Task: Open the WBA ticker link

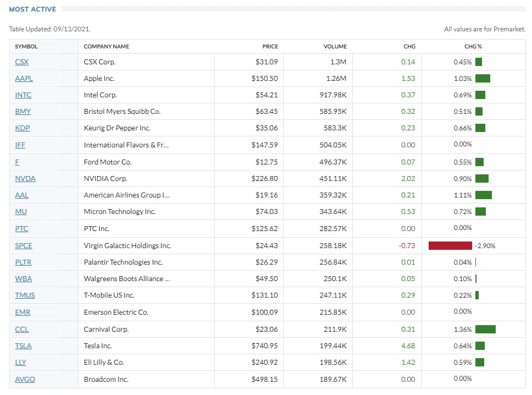Action: coord(24,279)
